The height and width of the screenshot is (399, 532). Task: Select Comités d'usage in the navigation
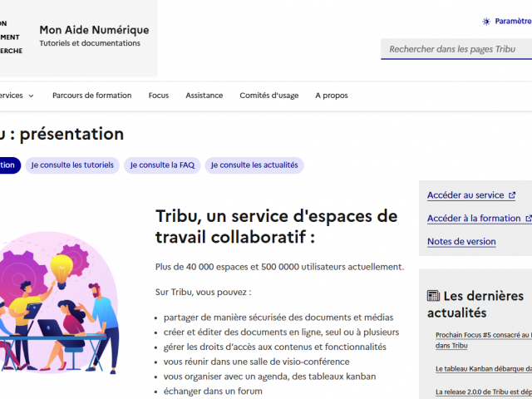[268, 96]
